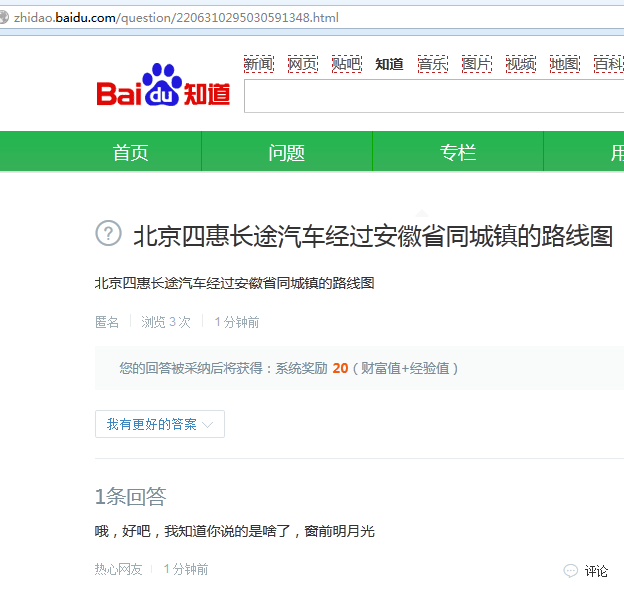This screenshot has height=595, width=624.
Task: Click the comment bubble icon next to 评论
Action: 571,571
